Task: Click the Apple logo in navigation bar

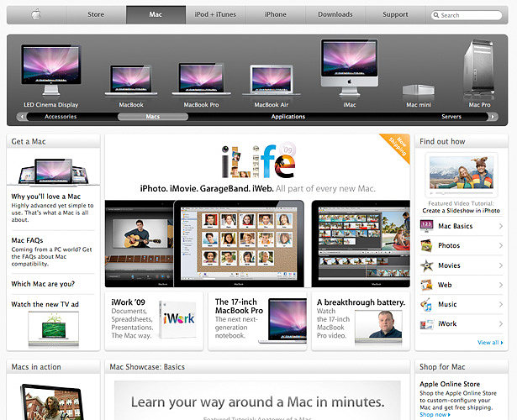Action: pyautogui.click(x=36, y=14)
